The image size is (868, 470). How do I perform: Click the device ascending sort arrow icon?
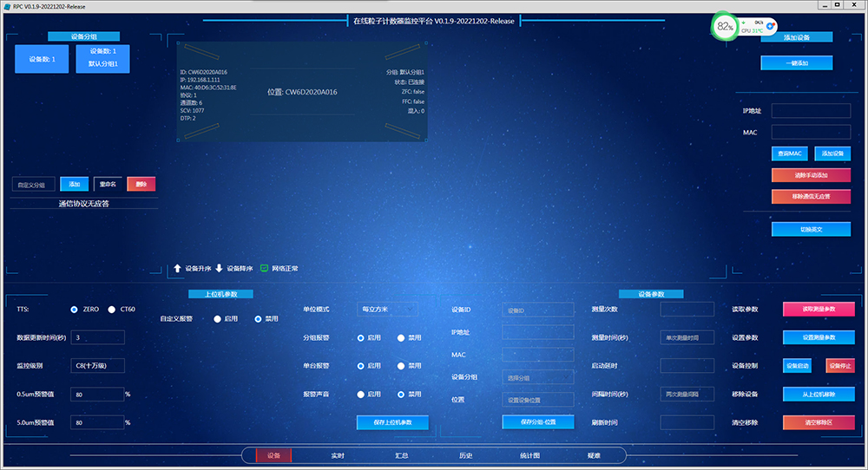177,269
